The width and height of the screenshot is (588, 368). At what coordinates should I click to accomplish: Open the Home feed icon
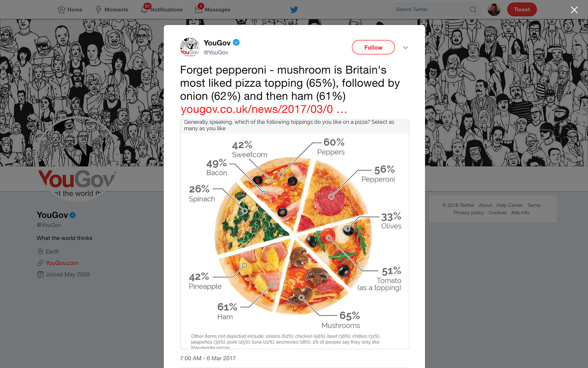[x=60, y=9]
